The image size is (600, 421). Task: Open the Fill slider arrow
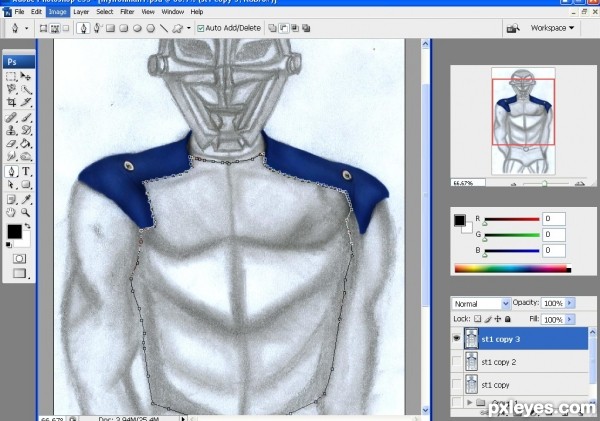pos(569,319)
